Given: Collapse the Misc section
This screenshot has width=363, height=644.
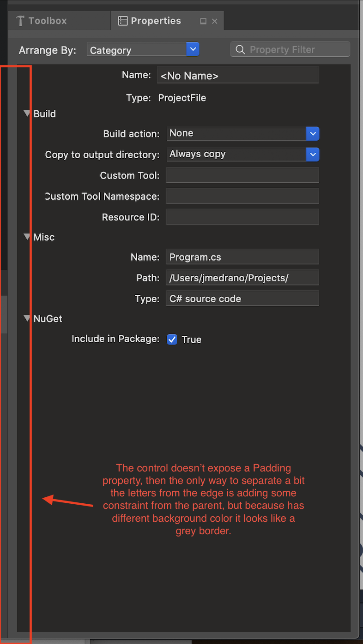Looking at the screenshot, I should [x=27, y=237].
